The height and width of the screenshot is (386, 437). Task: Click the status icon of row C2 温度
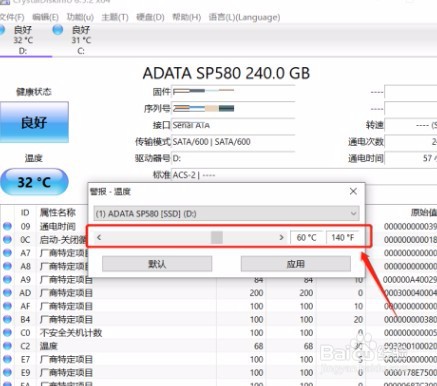point(7,346)
